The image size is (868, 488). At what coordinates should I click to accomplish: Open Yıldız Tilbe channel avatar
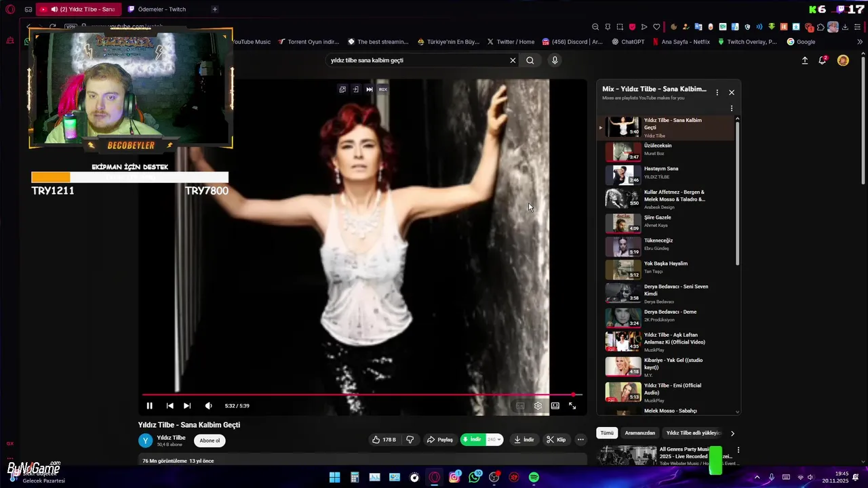146,441
